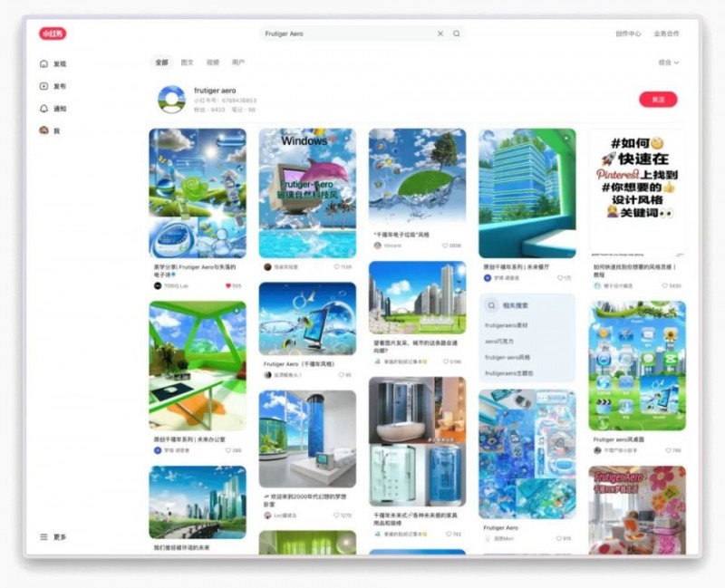Like the TOPIQ Lab post via its red heart

[x=228, y=285]
